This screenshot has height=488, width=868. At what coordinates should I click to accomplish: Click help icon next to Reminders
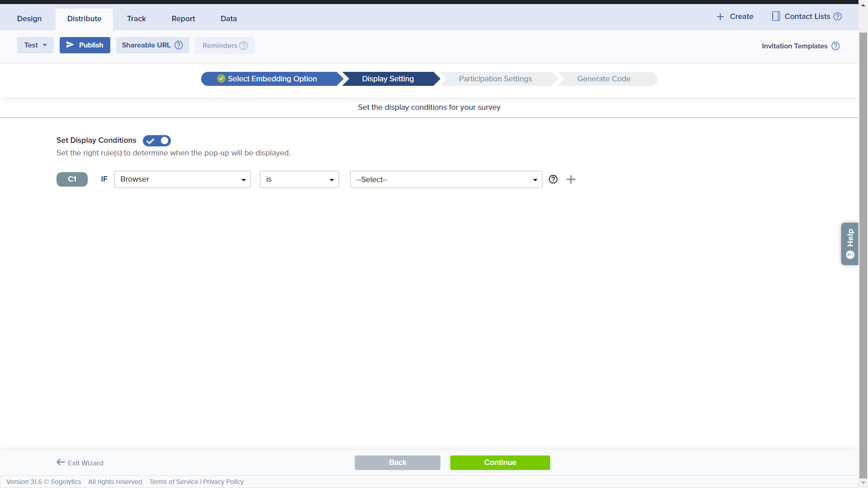[x=244, y=46]
